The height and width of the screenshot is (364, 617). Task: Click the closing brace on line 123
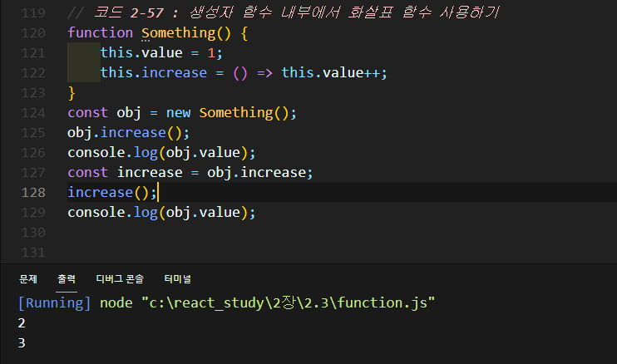(72, 93)
